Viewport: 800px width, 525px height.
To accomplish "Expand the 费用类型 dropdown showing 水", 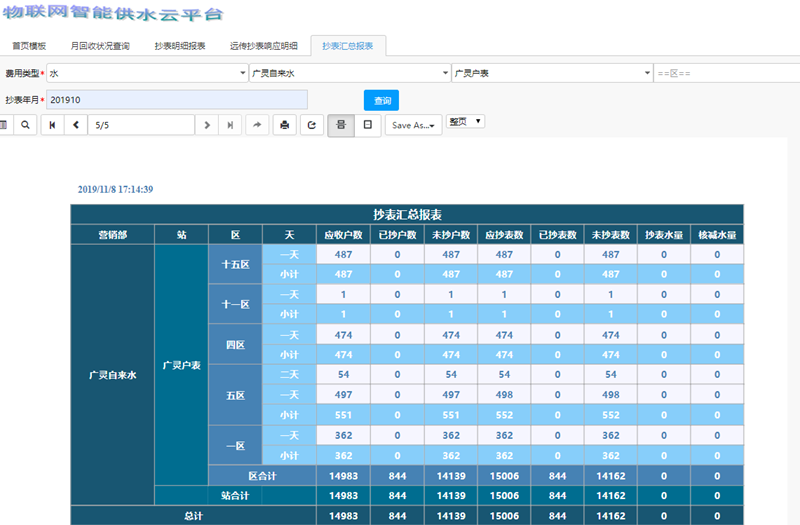I will click(x=147, y=73).
